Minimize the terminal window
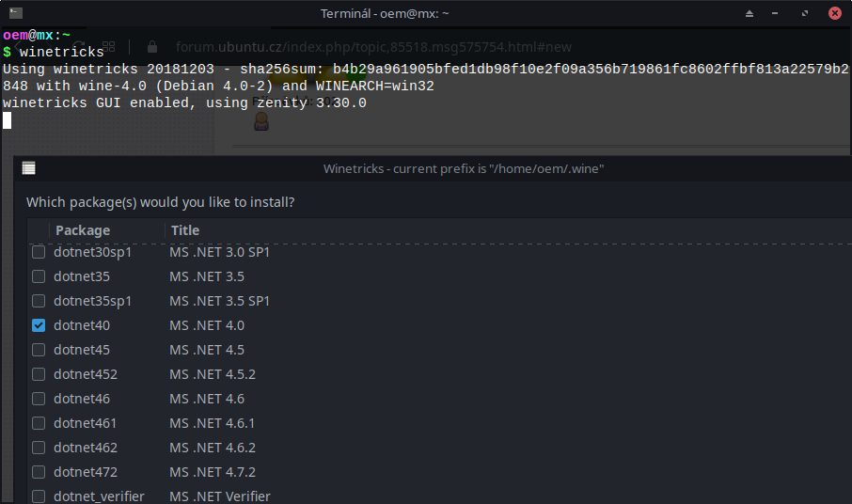 pyautogui.click(x=775, y=13)
